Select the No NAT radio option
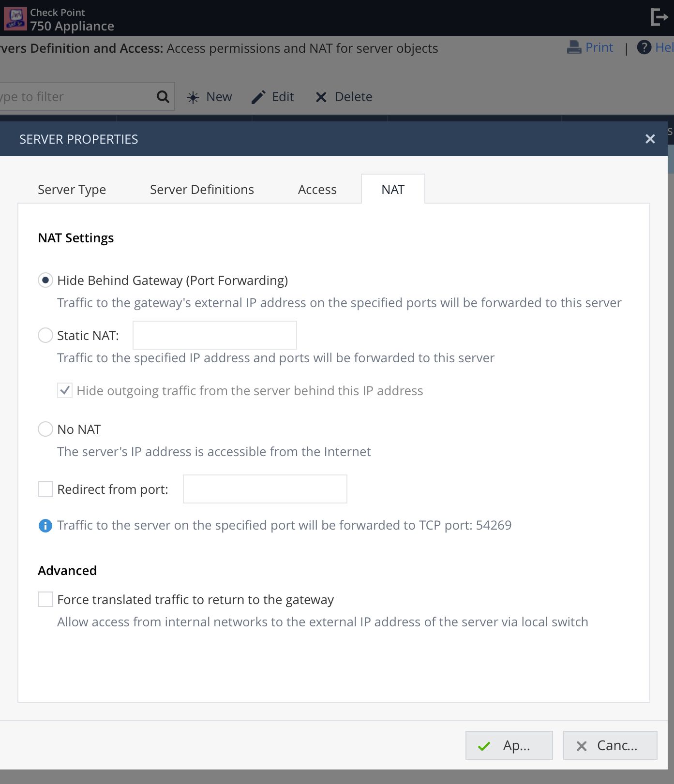Screen dimensions: 674x784 tap(45, 429)
